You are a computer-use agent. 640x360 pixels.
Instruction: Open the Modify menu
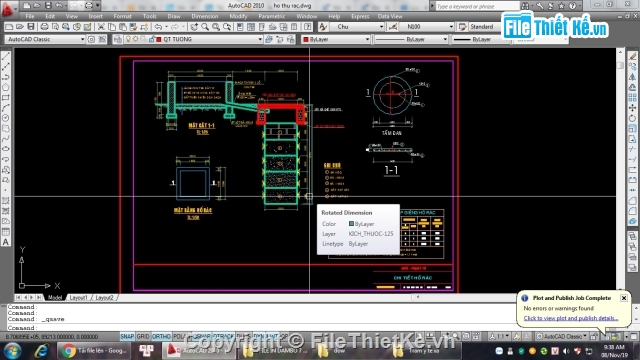(x=238, y=16)
